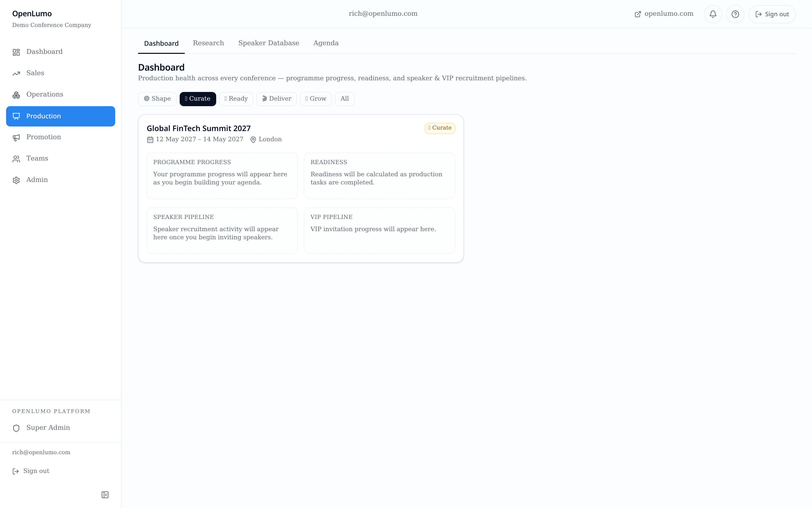The height and width of the screenshot is (508, 812).
Task: Switch to the Agenda tab
Action: pyautogui.click(x=326, y=43)
